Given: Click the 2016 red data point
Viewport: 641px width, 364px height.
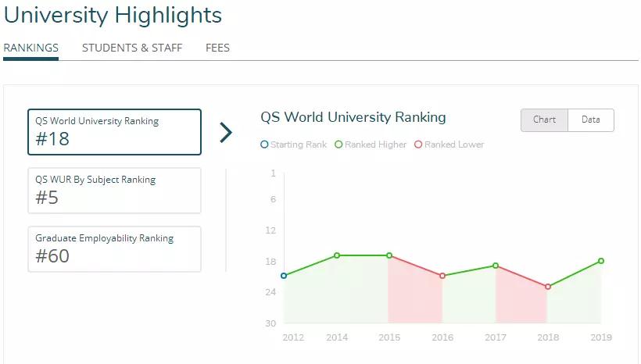Looking at the screenshot, I should pos(442,276).
